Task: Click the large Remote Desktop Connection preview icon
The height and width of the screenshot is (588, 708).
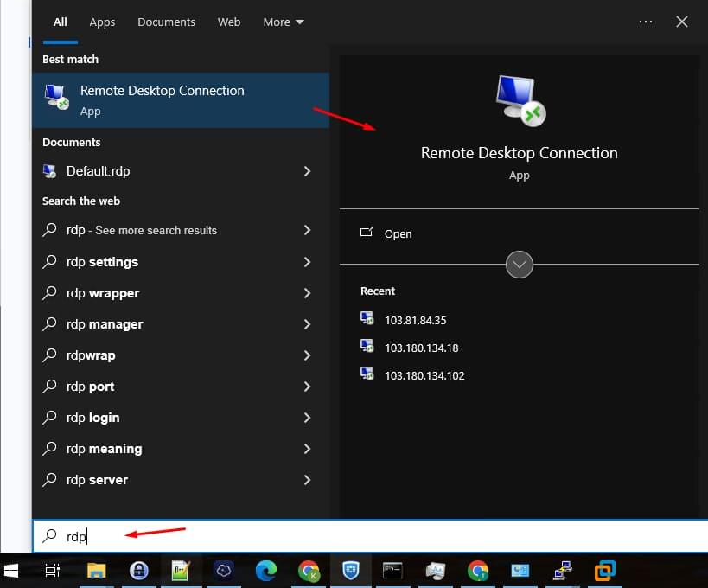Action: 519,99
